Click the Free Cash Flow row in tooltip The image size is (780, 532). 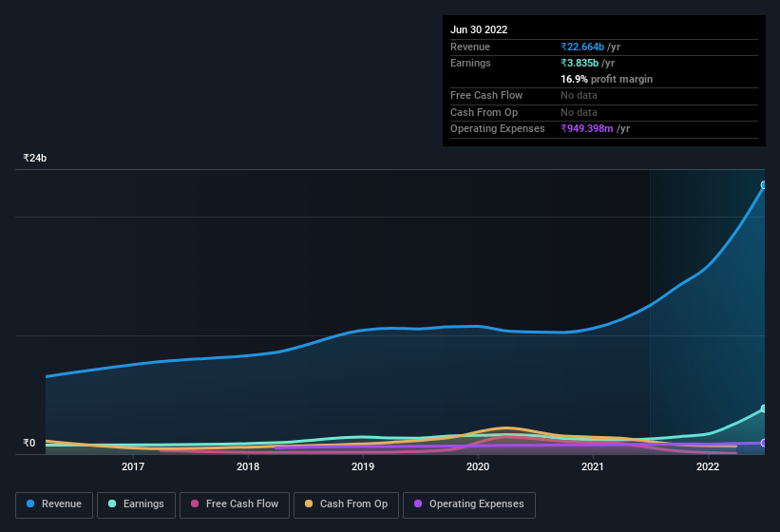(604, 95)
